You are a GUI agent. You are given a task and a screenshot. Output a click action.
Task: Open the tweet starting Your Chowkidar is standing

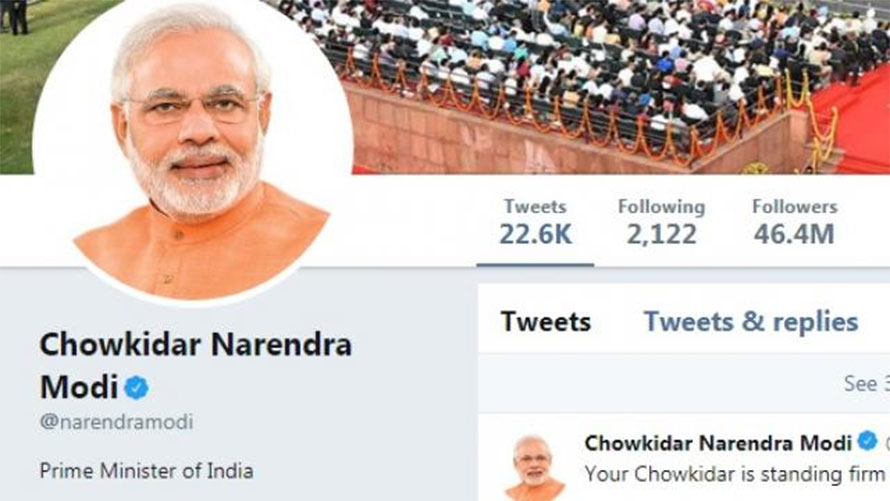(737, 474)
